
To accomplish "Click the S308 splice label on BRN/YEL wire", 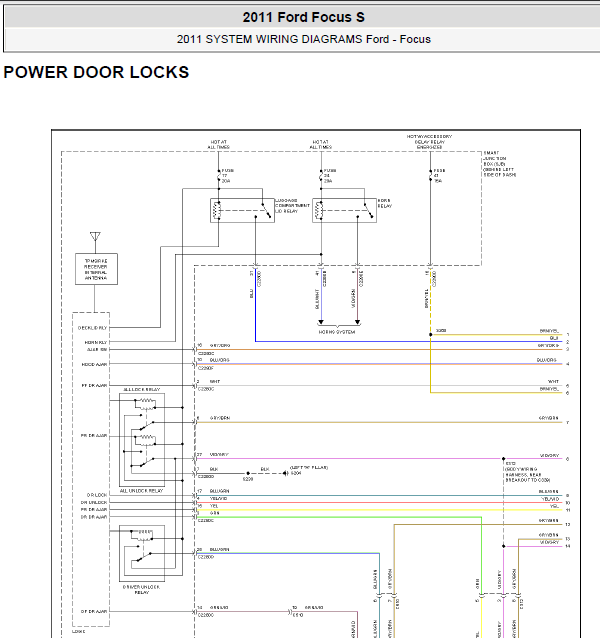I will pyautogui.click(x=441, y=330).
